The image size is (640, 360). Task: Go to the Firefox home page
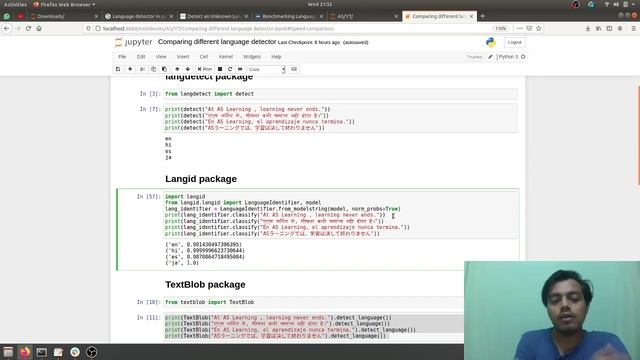(x=39, y=29)
